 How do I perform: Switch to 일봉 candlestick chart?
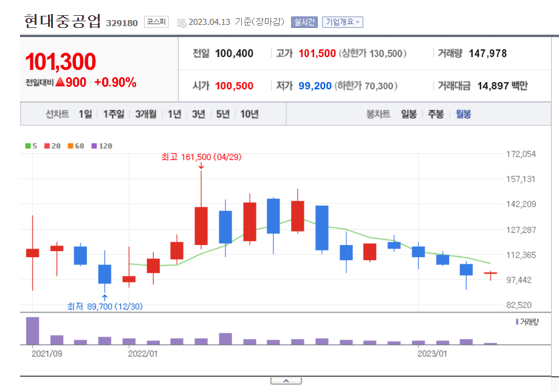click(408, 114)
